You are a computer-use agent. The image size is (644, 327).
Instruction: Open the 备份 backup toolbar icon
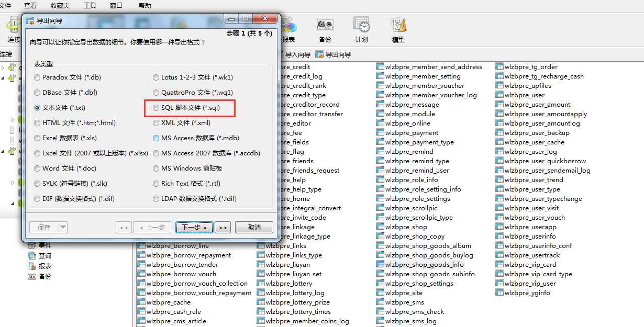coord(325,30)
